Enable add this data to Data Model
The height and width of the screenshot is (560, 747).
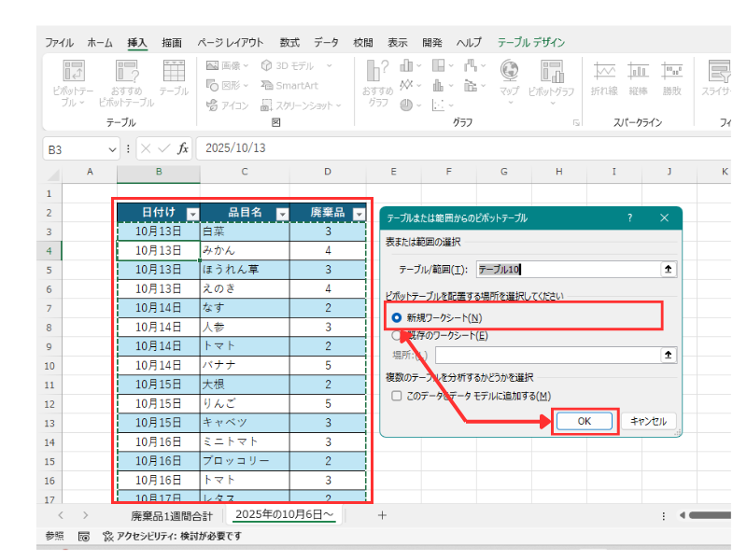[x=397, y=397]
